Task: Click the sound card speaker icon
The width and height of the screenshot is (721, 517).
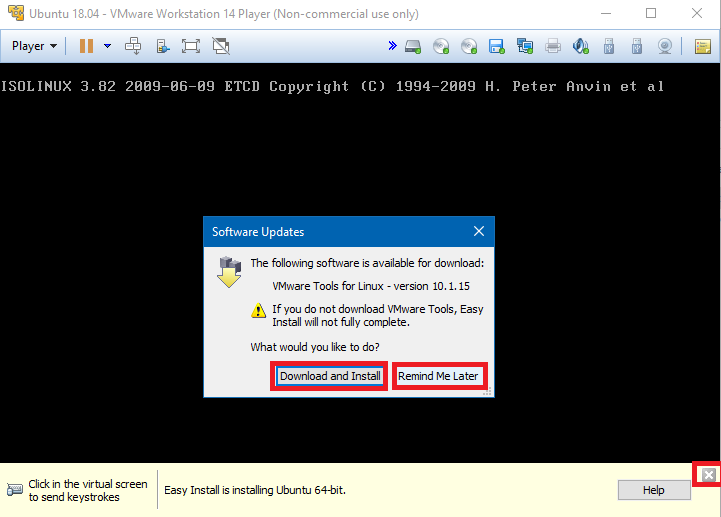Action: click(x=581, y=46)
